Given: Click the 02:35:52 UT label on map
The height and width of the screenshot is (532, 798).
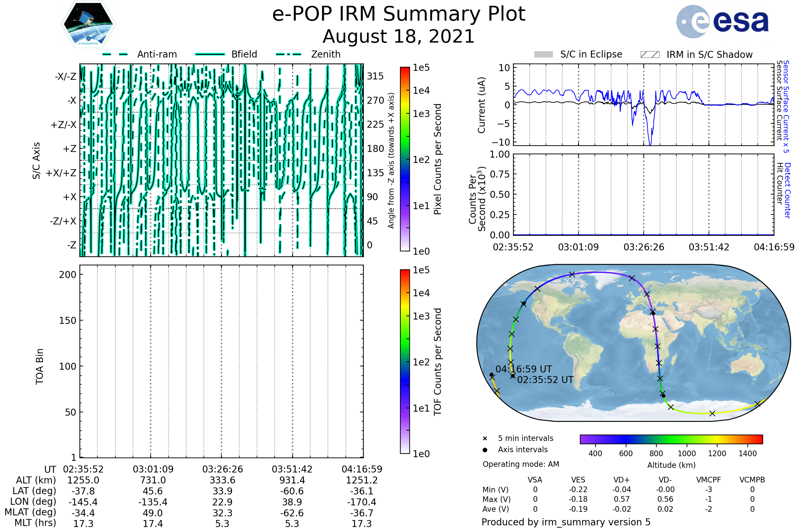Looking at the screenshot, I should click(545, 380).
